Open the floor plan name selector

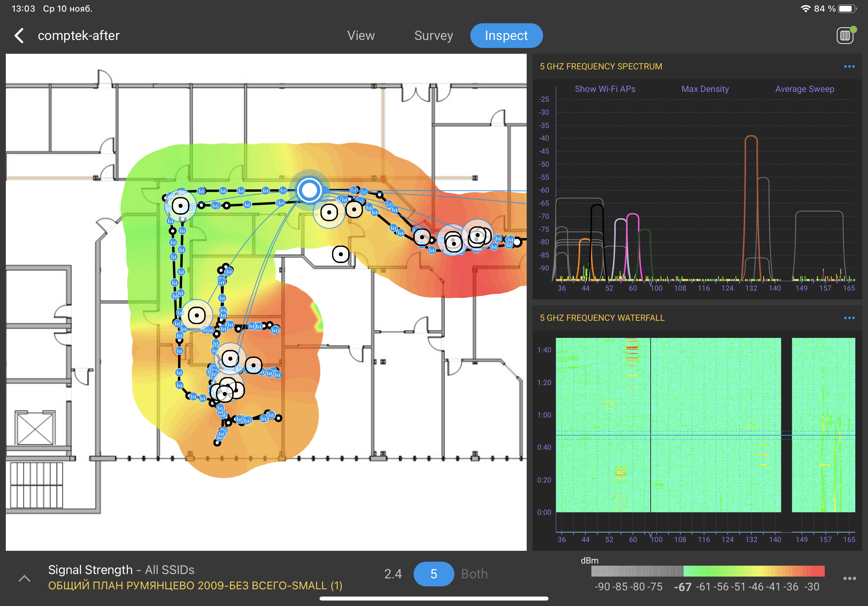click(195, 586)
